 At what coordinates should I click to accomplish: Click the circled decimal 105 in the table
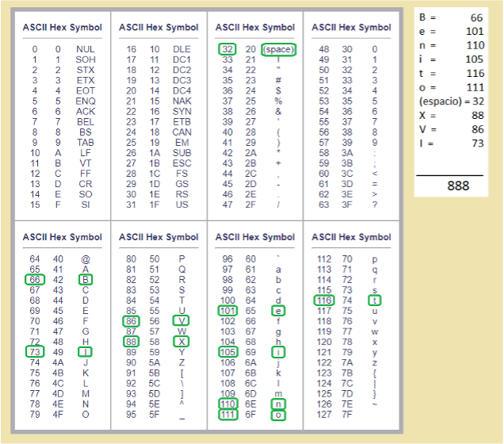point(228,351)
